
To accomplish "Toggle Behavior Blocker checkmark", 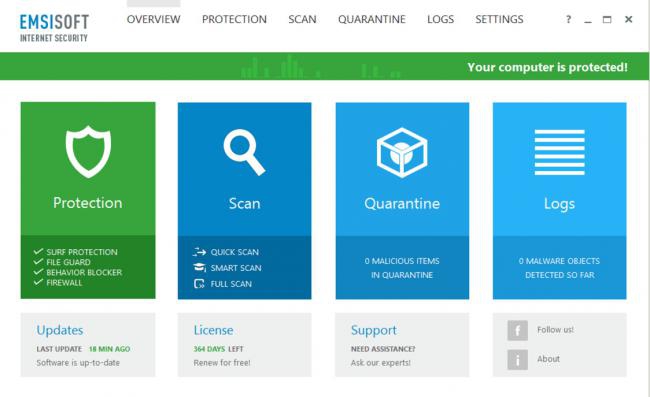I will coord(39,272).
